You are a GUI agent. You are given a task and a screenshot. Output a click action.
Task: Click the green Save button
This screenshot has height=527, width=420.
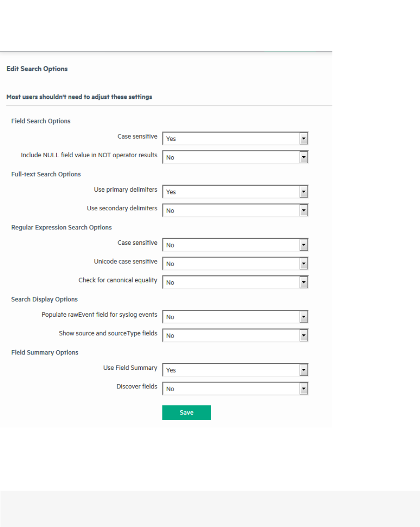(187, 413)
